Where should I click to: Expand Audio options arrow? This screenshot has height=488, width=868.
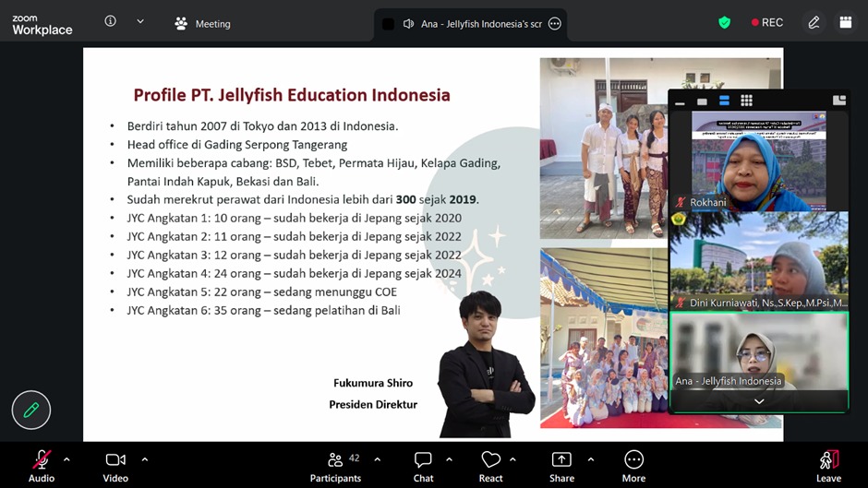[x=66, y=458]
